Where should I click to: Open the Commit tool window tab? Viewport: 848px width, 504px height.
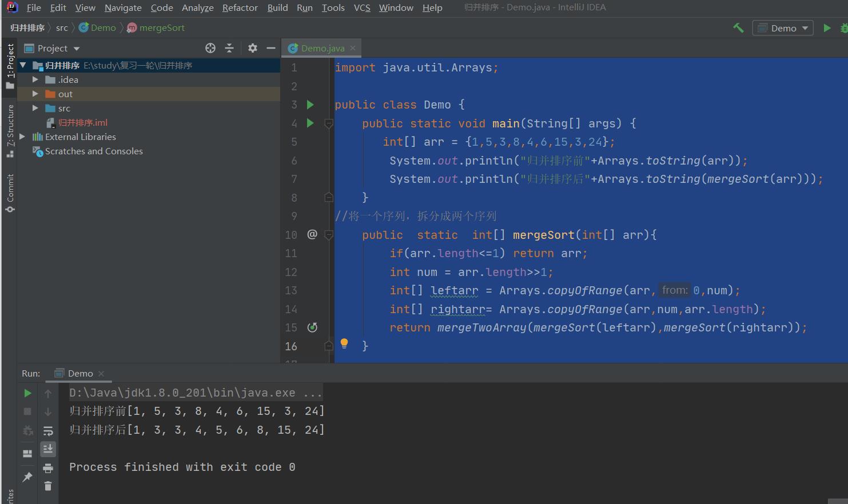[x=10, y=194]
